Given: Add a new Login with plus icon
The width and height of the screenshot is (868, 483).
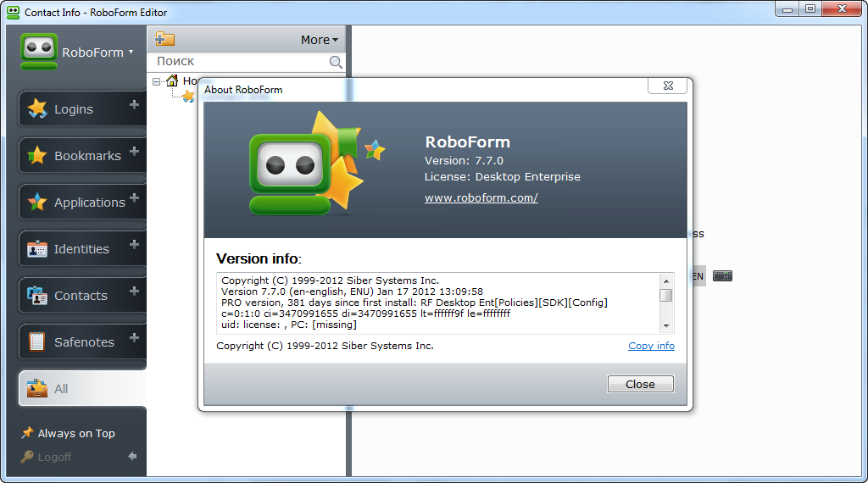Looking at the screenshot, I should point(134,104).
